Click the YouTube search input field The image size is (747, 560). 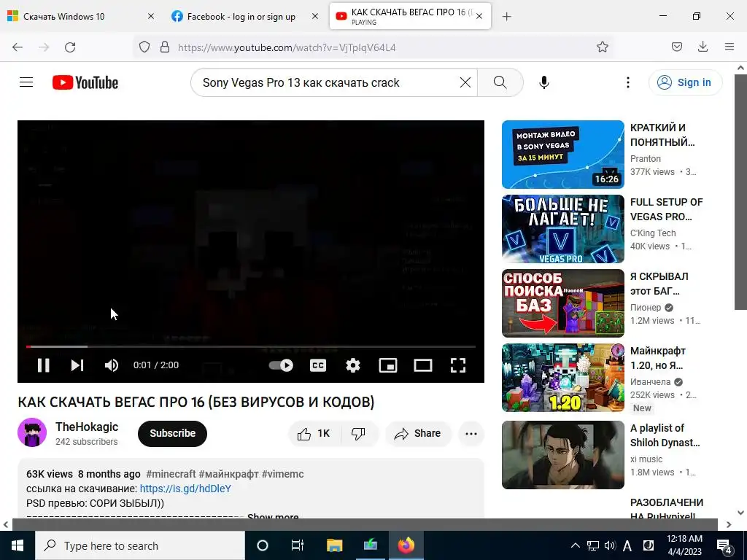click(329, 82)
